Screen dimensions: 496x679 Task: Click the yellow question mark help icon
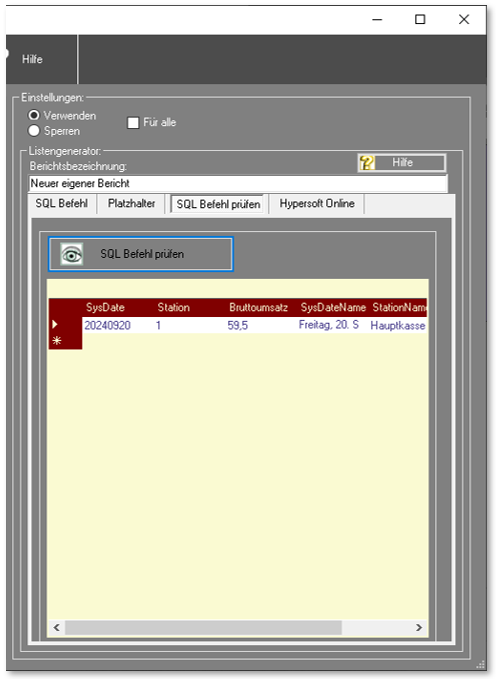(367, 163)
